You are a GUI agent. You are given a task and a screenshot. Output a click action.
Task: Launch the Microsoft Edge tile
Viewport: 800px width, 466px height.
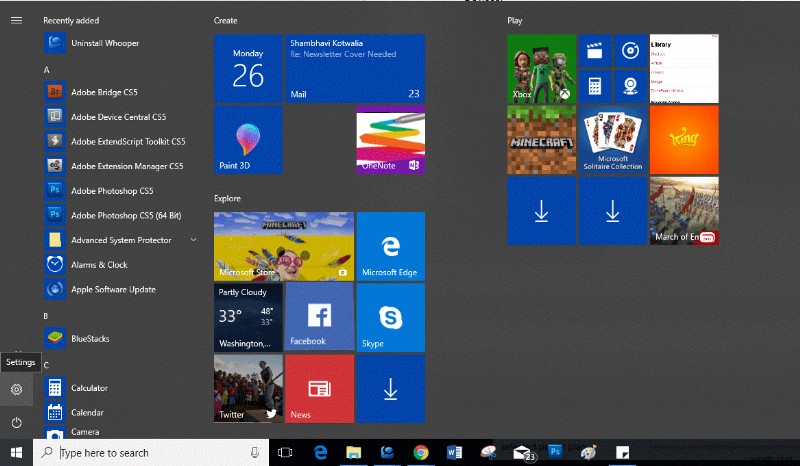[390, 246]
